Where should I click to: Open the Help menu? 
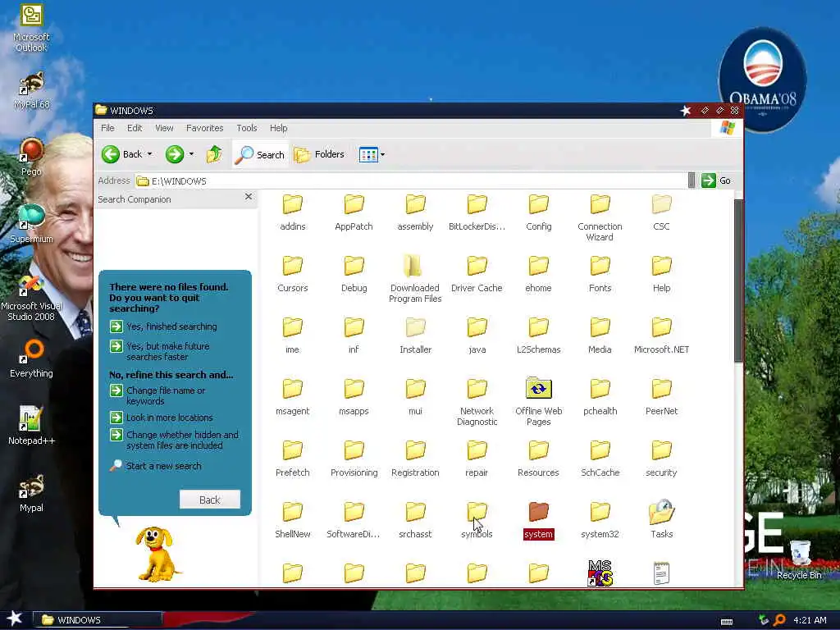[279, 128]
